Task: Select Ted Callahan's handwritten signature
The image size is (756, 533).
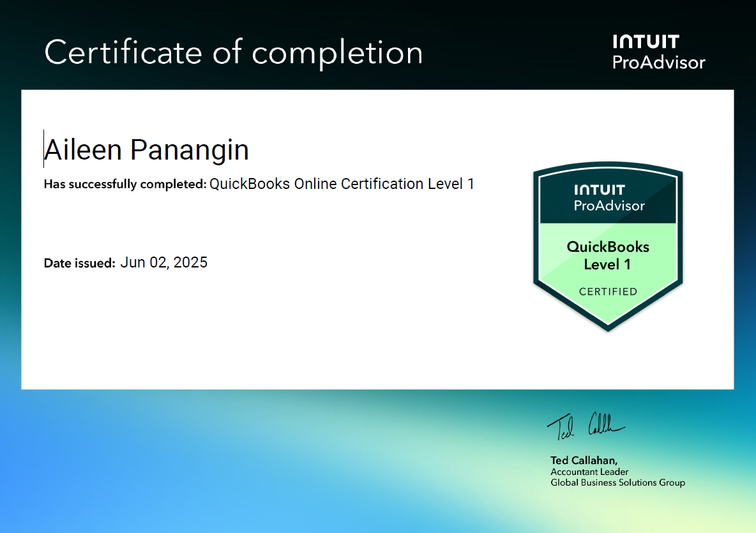Action: [587, 426]
